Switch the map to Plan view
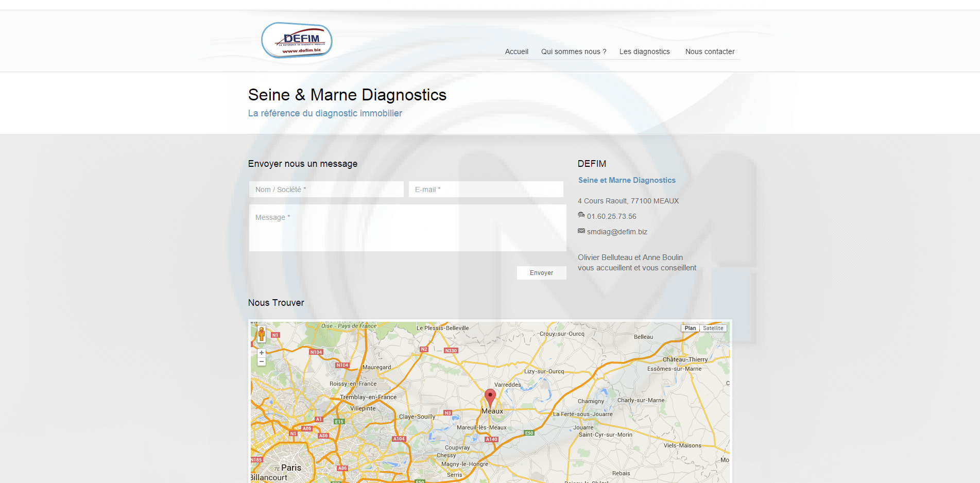 pyautogui.click(x=690, y=328)
